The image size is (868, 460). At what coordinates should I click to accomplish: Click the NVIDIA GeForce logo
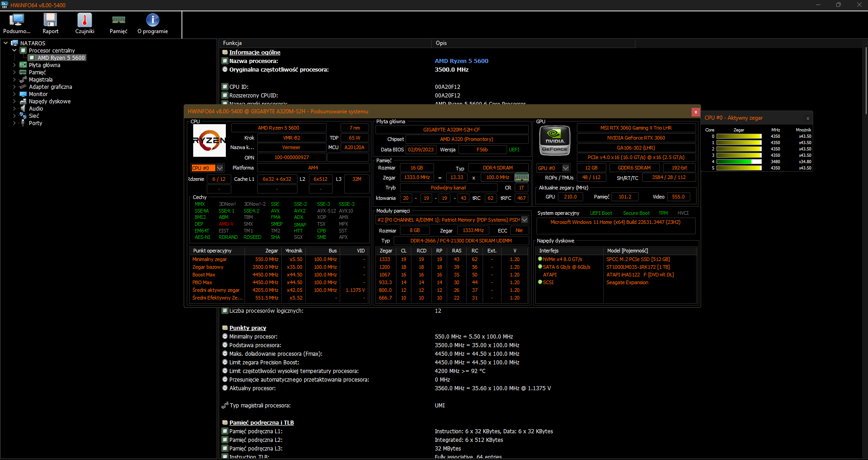(x=555, y=140)
